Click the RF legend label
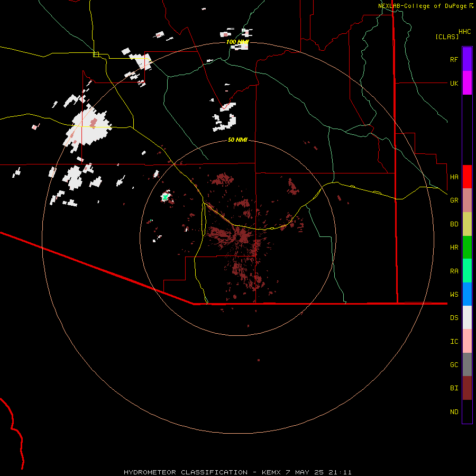 coord(454,59)
